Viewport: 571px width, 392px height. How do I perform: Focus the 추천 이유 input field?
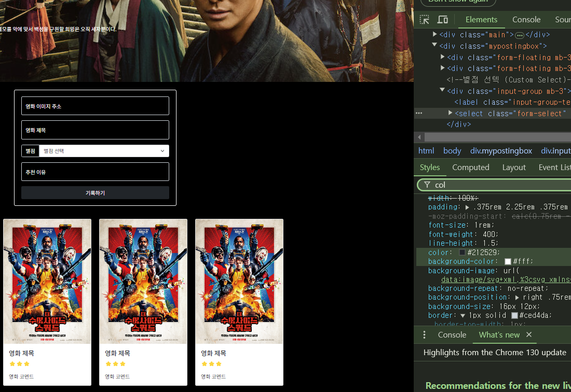[x=95, y=172]
